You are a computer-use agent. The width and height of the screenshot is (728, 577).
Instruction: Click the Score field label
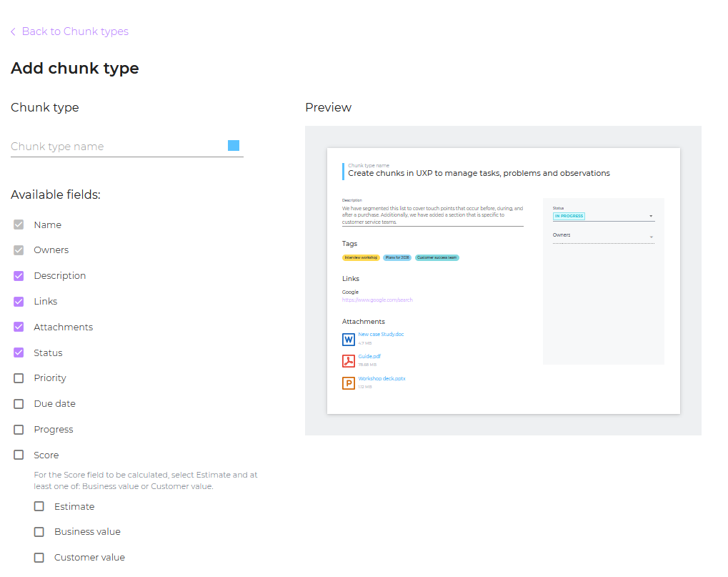coord(46,455)
